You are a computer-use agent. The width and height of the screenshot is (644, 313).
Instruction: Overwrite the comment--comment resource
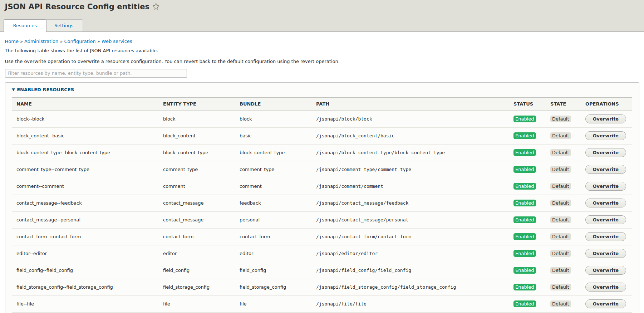coord(605,186)
